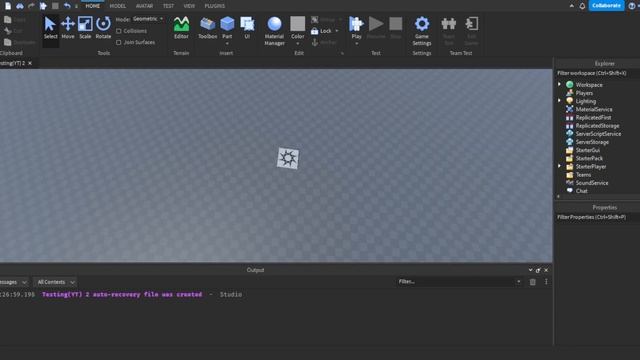Select SoundService in the Explorer
Viewport: 640px width, 360px height.
coord(592,183)
